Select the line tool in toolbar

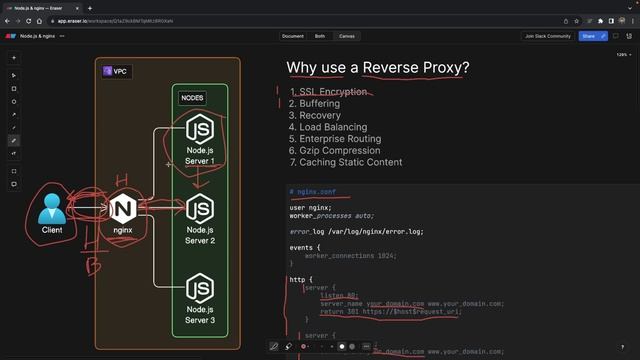(14, 128)
